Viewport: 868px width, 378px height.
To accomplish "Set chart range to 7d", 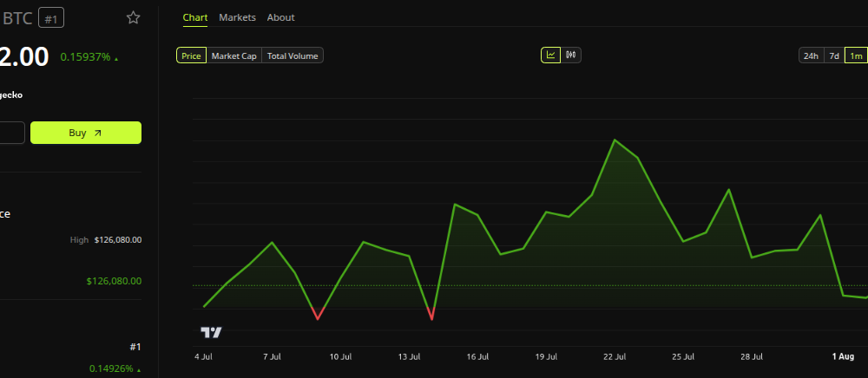I will click(834, 55).
